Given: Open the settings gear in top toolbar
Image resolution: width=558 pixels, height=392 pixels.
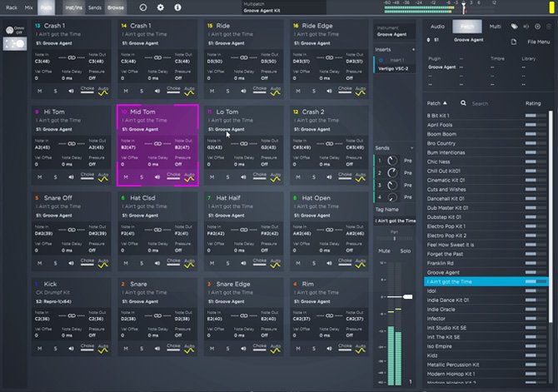Looking at the screenshot, I should tap(160, 7).
